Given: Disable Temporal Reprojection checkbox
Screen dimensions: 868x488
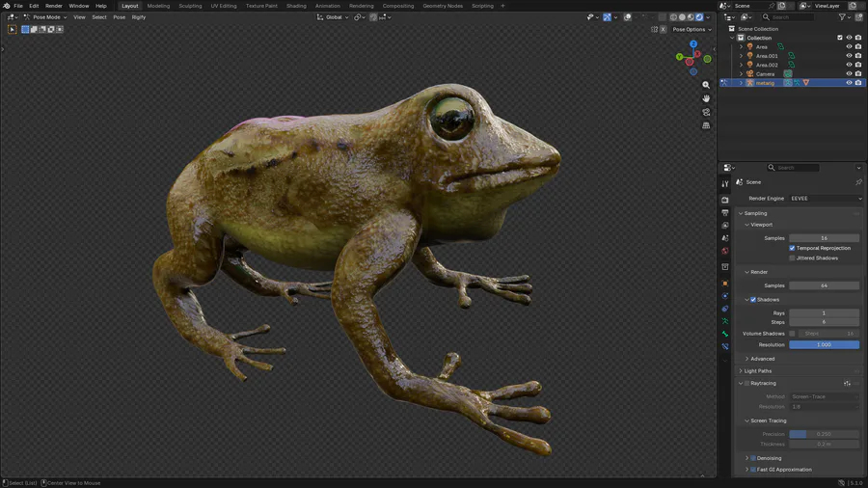Looking at the screenshot, I should pos(792,248).
